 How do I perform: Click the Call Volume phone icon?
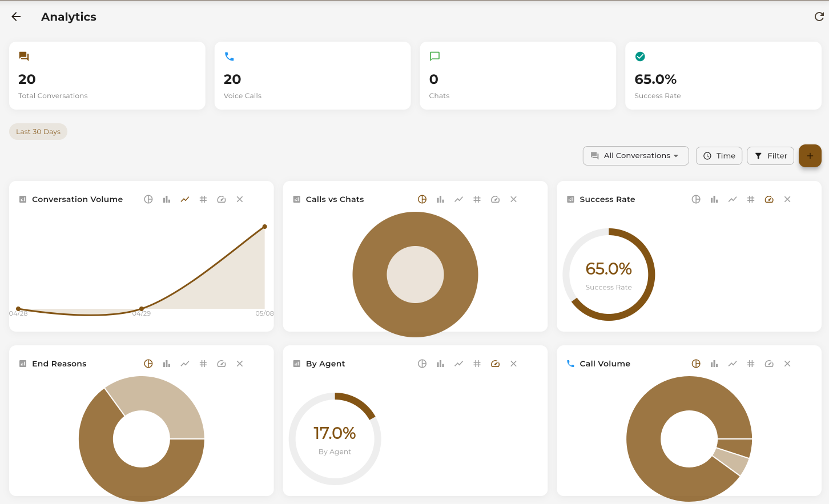570,364
